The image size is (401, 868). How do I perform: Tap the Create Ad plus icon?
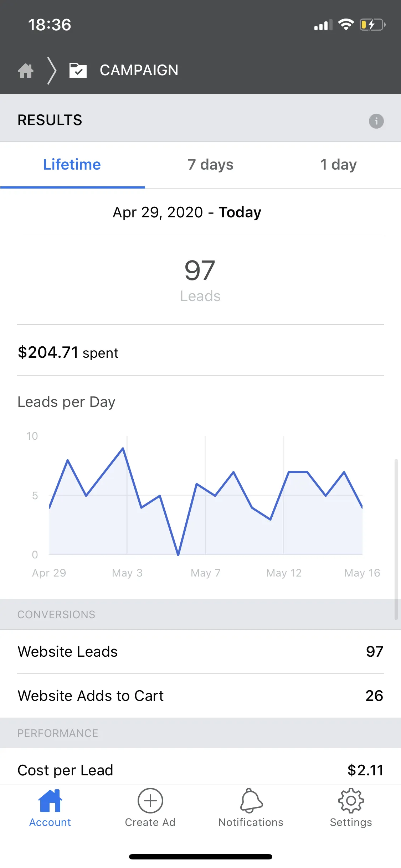150,800
